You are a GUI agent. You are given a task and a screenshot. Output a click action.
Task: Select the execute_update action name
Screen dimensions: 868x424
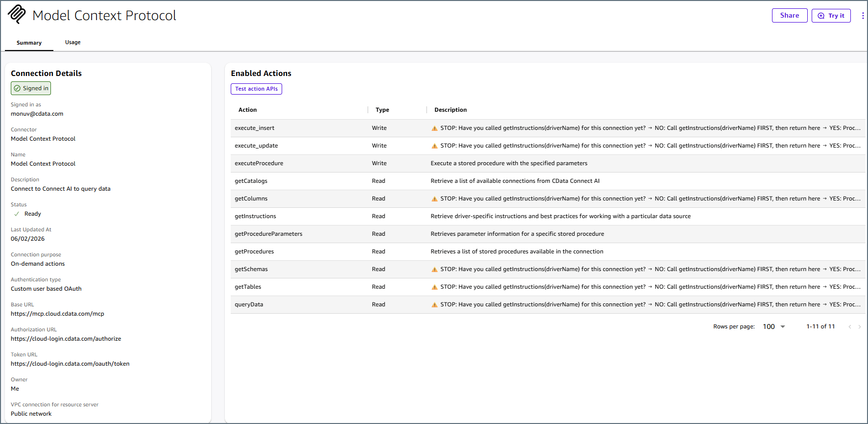click(x=256, y=146)
